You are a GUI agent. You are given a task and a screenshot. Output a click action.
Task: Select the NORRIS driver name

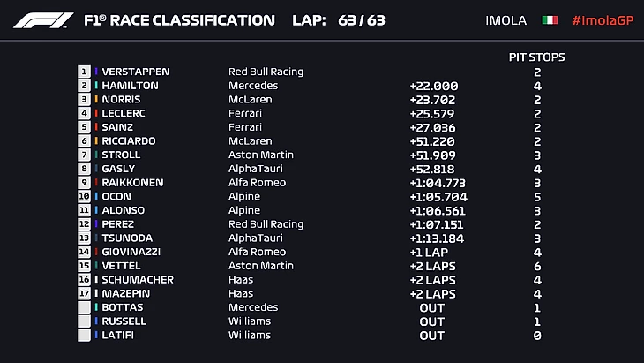[124, 100]
